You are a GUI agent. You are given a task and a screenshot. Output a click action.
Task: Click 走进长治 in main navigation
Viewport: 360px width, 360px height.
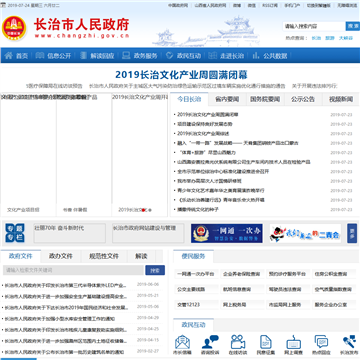232,56
